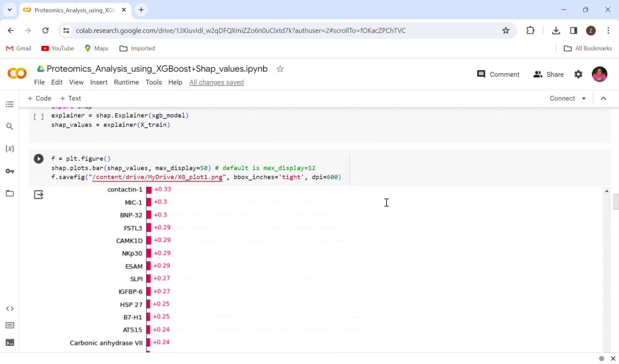Open a new browser tab
The width and height of the screenshot is (619, 364).
[x=141, y=10]
